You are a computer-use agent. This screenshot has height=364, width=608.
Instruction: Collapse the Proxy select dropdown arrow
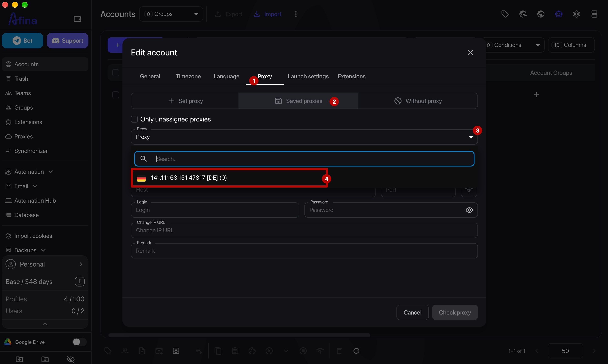tap(471, 137)
